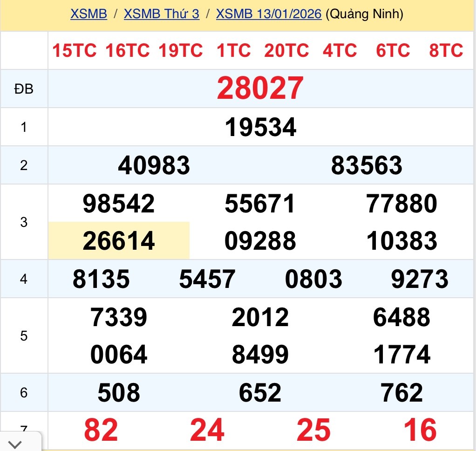Click fifth prize number 1774
476x451 pixels.
[402, 355]
